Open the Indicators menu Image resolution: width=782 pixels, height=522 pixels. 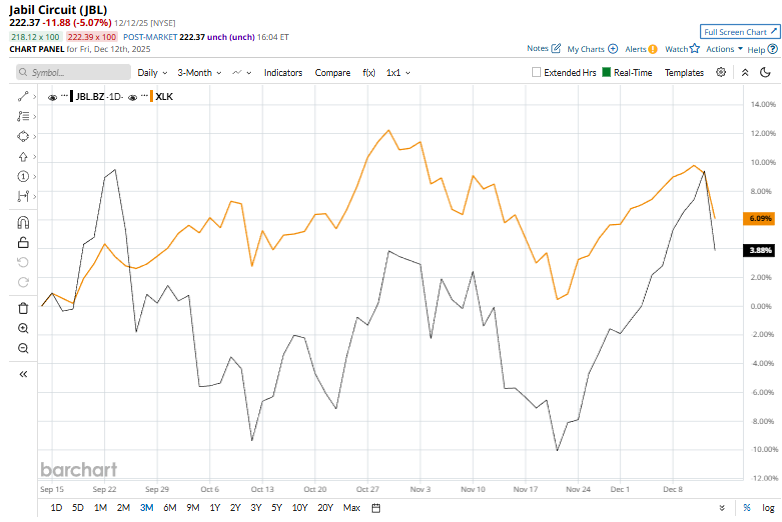pyautogui.click(x=283, y=73)
